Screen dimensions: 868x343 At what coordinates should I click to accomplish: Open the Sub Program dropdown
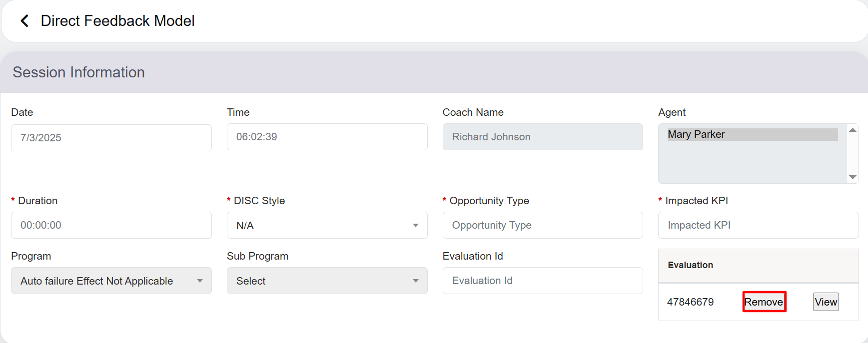pos(327,281)
